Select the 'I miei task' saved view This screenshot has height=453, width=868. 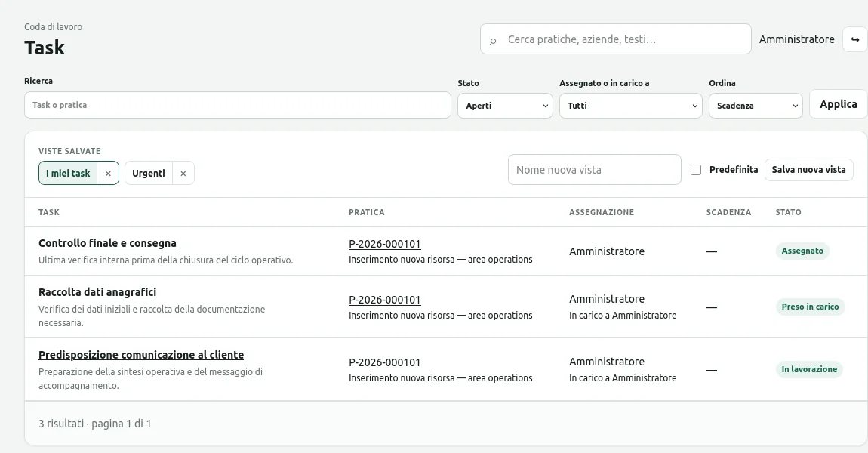[68, 174]
